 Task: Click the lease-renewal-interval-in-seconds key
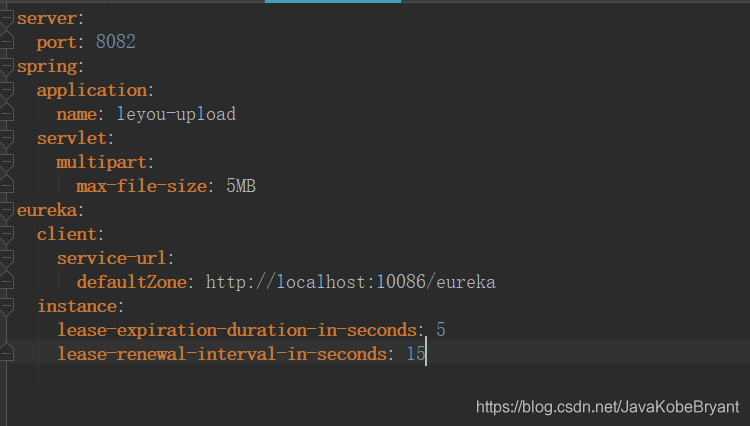(222, 354)
